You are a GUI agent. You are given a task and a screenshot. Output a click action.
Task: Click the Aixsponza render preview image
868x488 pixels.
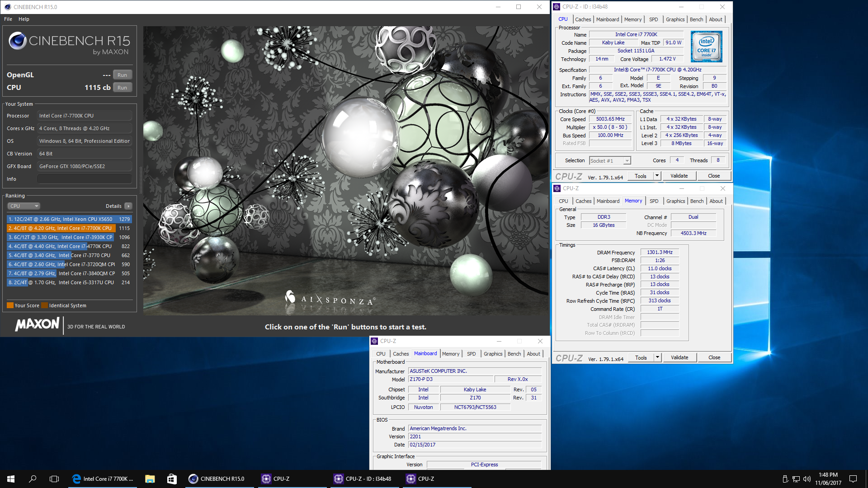346,171
